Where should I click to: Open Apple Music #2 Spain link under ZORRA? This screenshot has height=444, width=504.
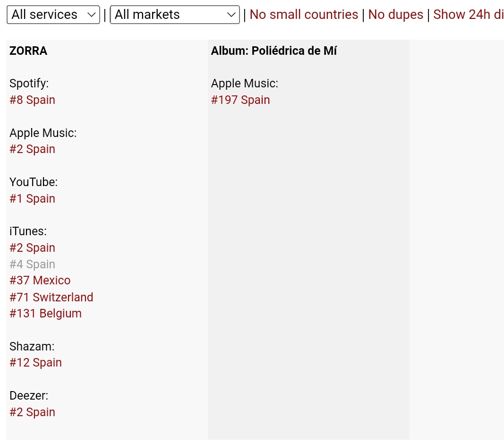click(x=32, y=149)
